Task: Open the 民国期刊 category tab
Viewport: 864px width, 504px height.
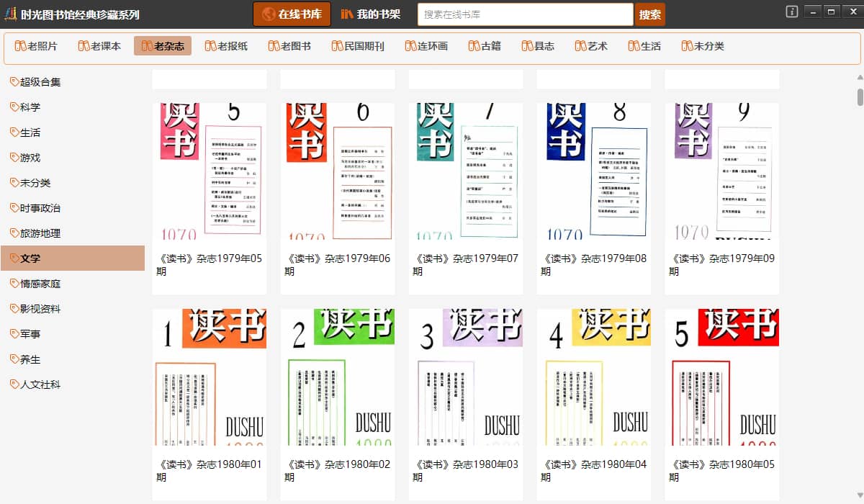Action: (x=358, y=46)
